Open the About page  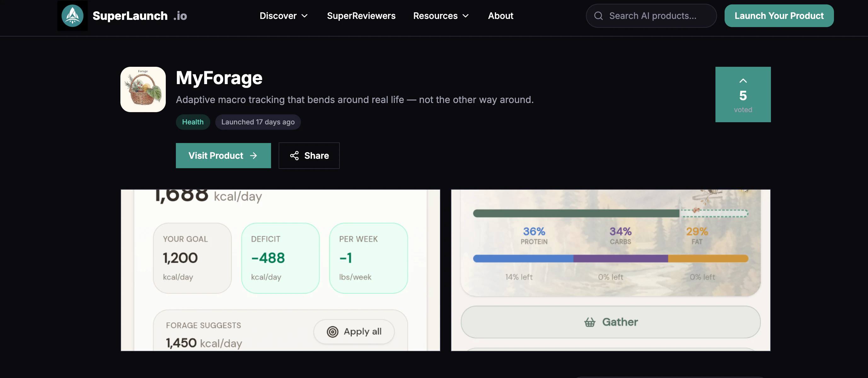point(501,16)
